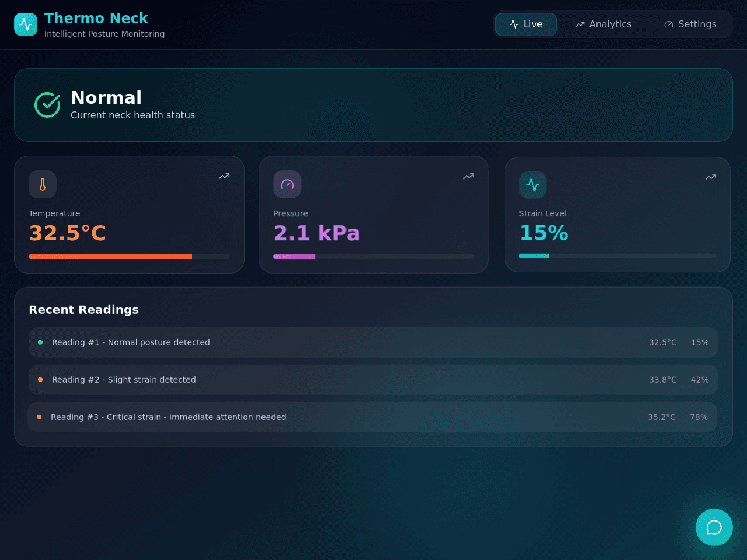
Task: Click the Thermo Neck logo icon
Action: (26, 24)
